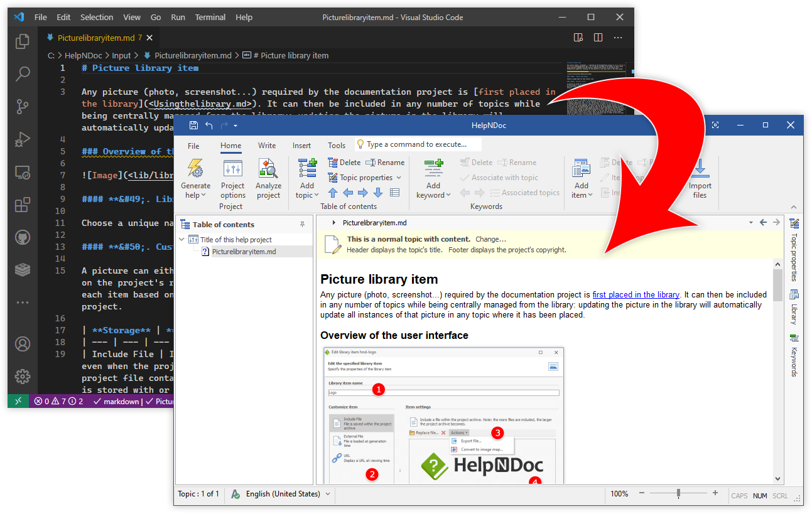Switch to HelpNDoc Write tab

[x=267, y=146]
